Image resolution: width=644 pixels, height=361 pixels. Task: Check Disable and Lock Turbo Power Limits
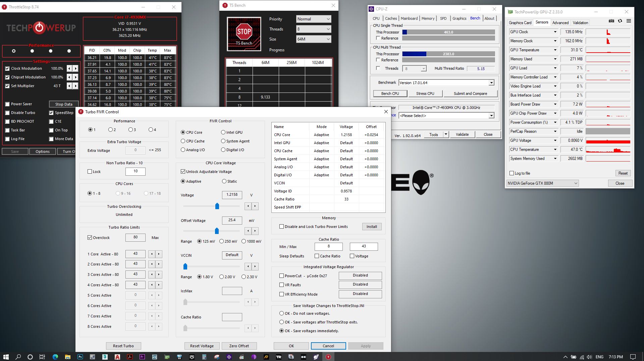[282, 227]
